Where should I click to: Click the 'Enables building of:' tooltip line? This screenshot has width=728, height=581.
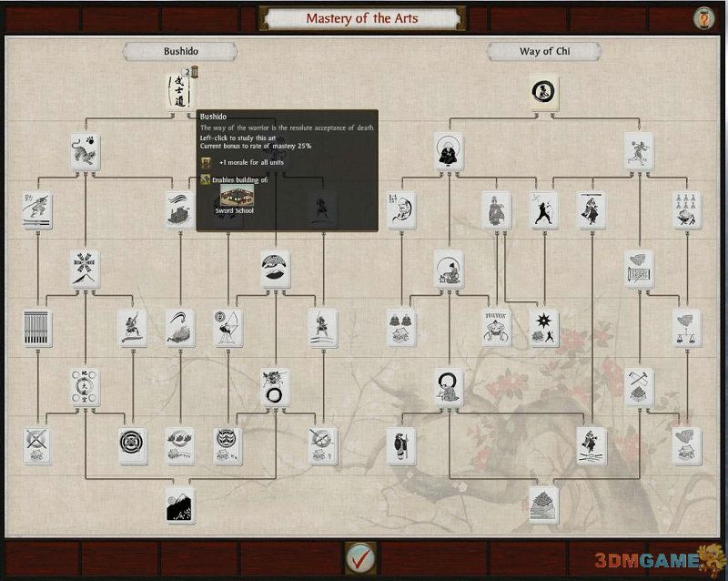pyautogui.click(x=239, y=180)
